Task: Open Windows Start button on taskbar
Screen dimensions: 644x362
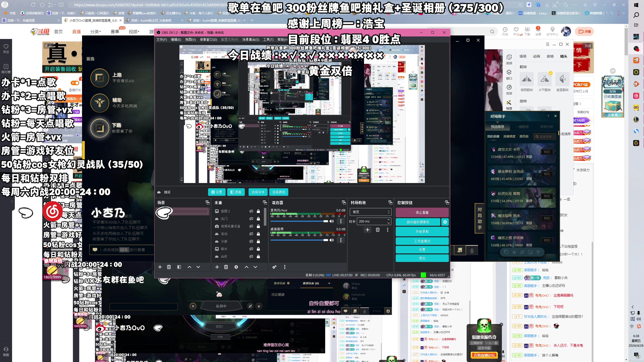Action: 636,5
